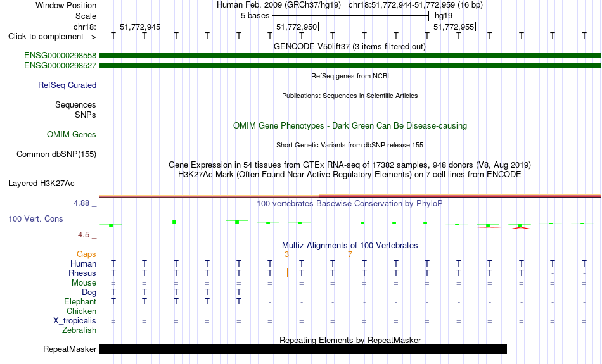Select the Human species row label
Screen dimensions: 602x364
(x=83, y=263)
